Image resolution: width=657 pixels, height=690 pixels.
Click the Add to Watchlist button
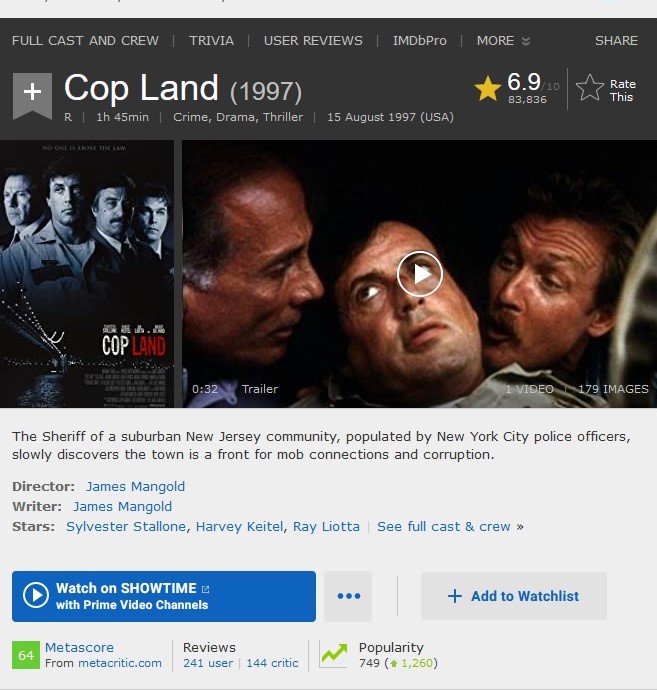[x=514, y=596]
